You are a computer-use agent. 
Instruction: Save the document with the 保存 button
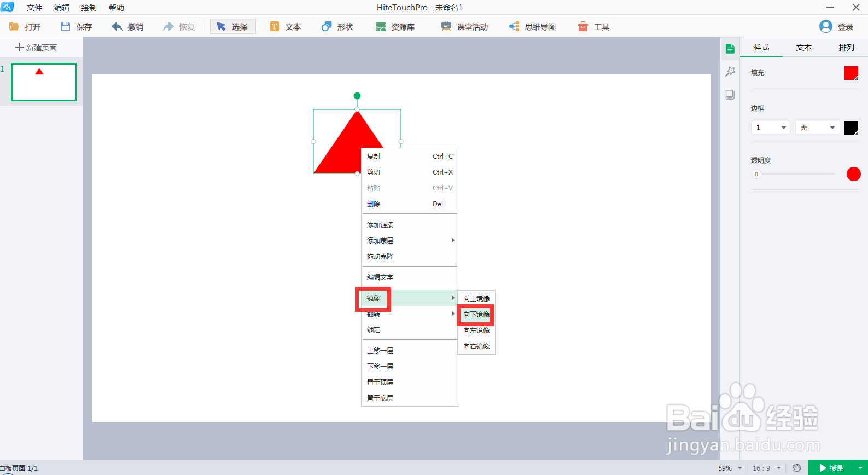click(77, 27)
